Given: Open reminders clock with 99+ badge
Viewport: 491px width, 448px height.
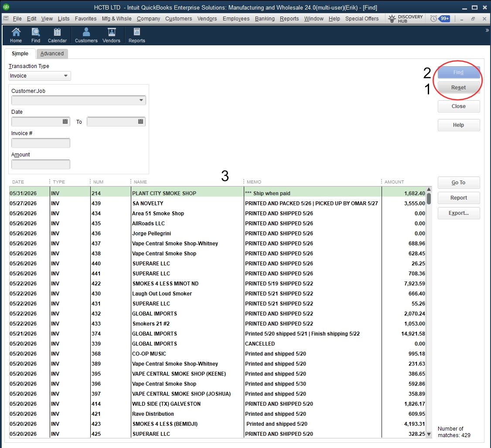Looking at the screenshot, I should [x=440, y=19].
